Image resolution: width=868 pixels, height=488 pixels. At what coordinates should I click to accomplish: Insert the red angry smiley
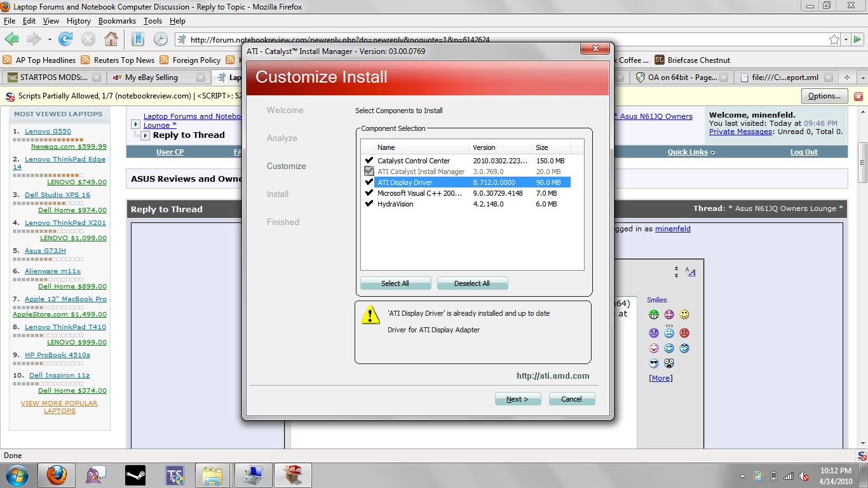[x=684, y=332]
